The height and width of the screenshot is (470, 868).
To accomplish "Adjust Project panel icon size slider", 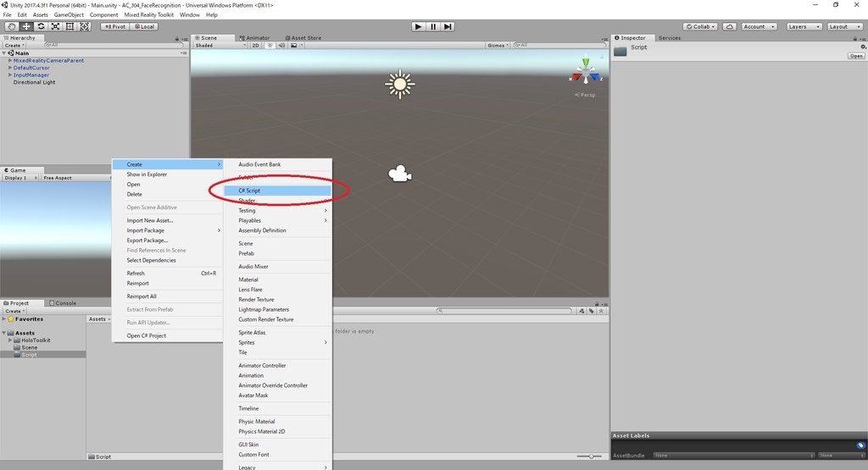I will pos(590,456).
